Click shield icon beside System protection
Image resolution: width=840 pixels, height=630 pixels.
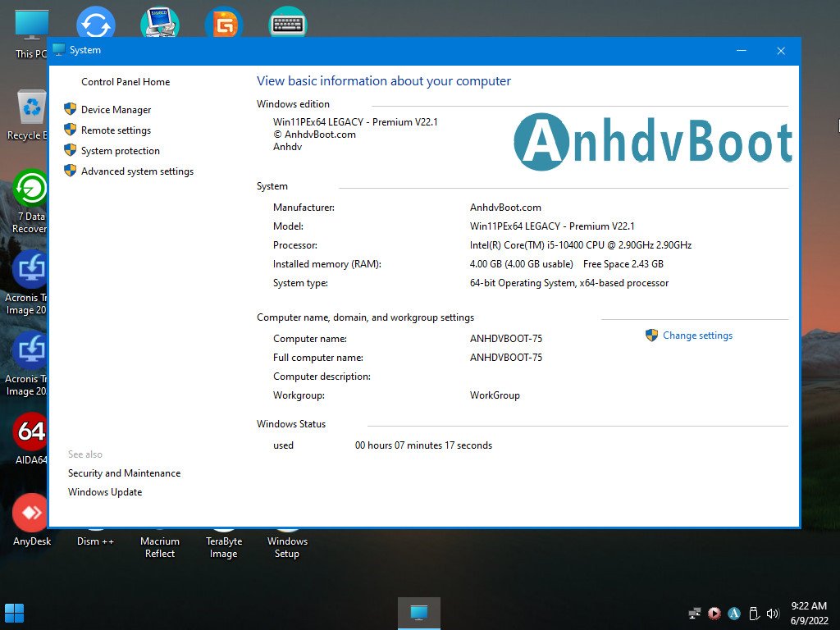71,150
